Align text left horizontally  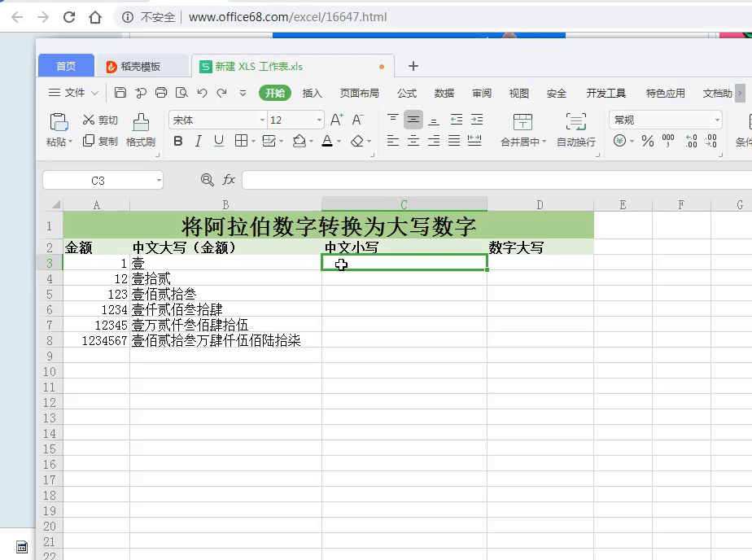(393, 141)
